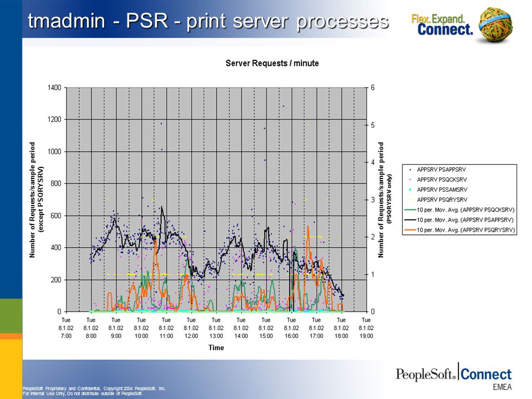Click the right axis title '(PSQRYSRV only)'

click(389, 199)
